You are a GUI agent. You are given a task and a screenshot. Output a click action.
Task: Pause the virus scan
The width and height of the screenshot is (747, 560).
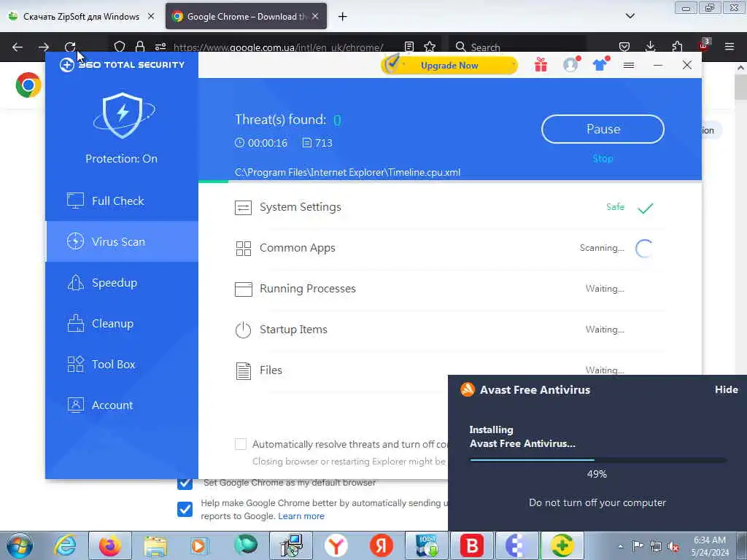[603, 129]
